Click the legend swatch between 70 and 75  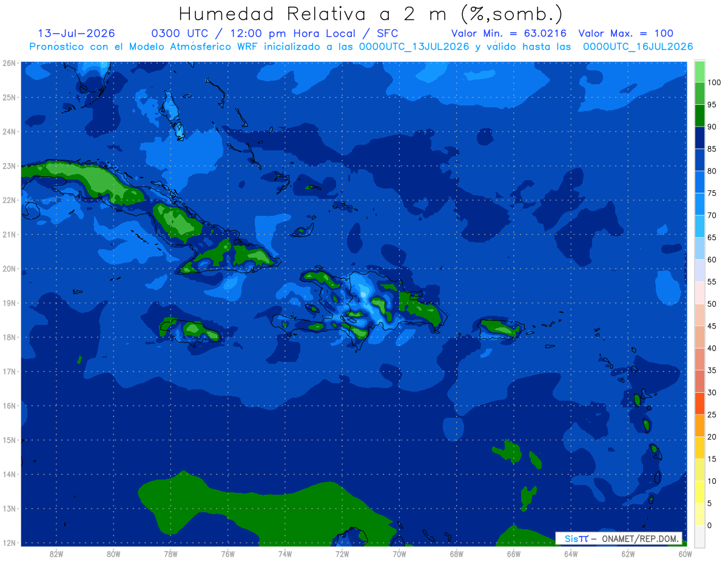coord(699,205)
